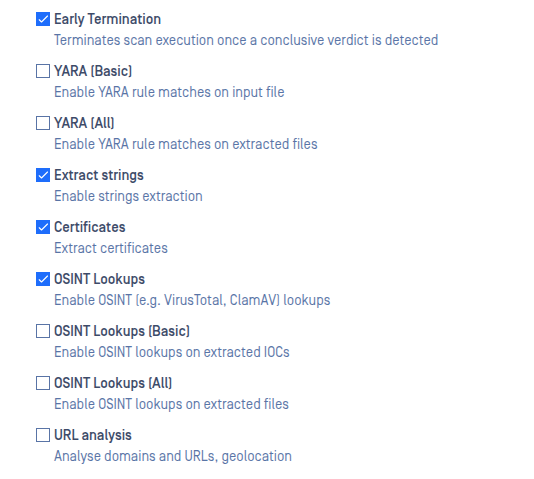Uncheck the Extract strings checkbox

click(x=43, y=175)
